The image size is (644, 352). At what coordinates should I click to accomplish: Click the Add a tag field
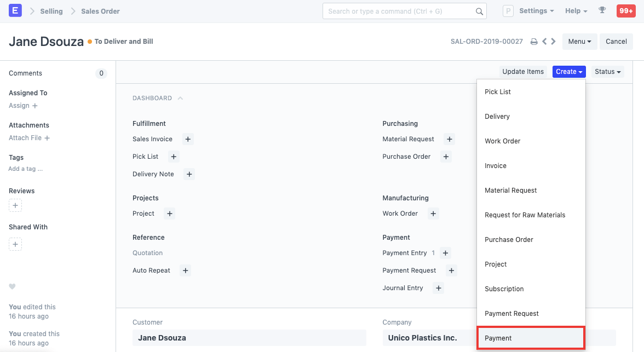click(x=25, y=169)
